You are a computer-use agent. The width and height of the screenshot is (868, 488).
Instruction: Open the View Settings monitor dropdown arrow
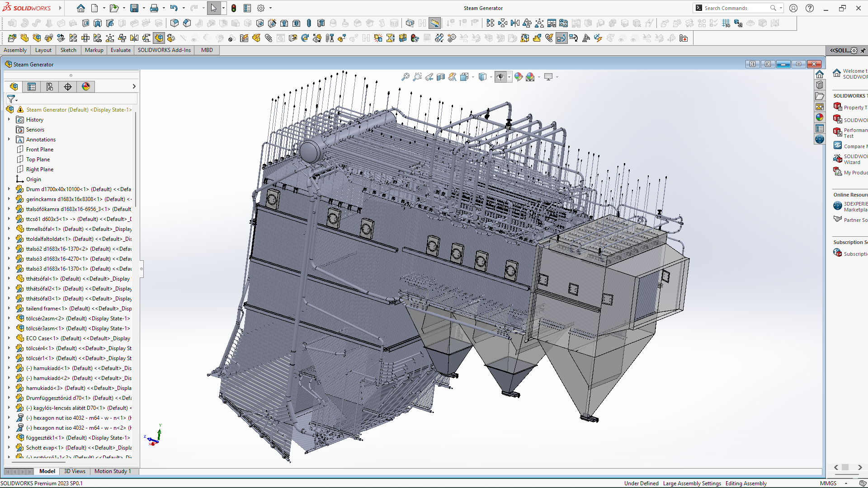557,77
